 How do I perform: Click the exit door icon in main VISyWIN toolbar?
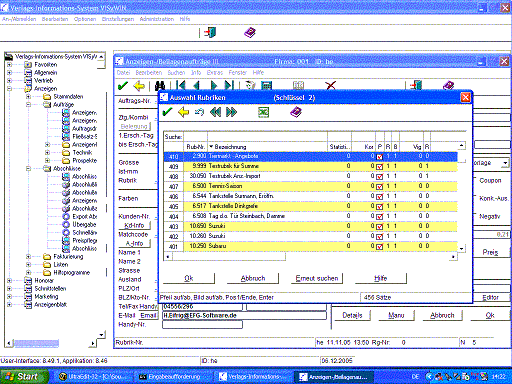210,32
